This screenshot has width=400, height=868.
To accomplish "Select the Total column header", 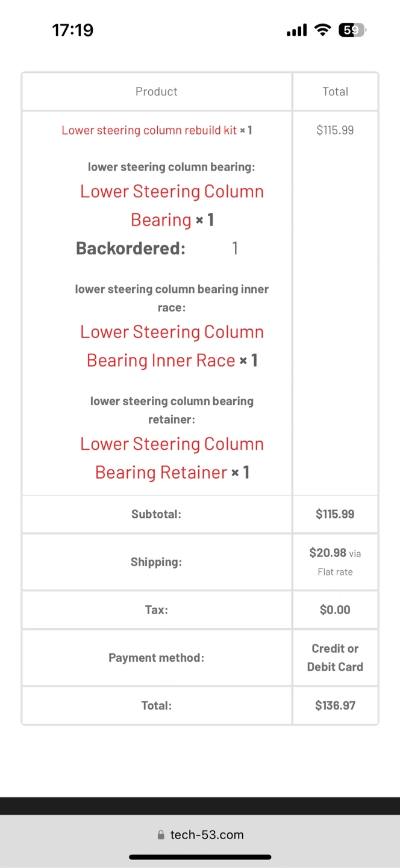I will coord(336,92).
